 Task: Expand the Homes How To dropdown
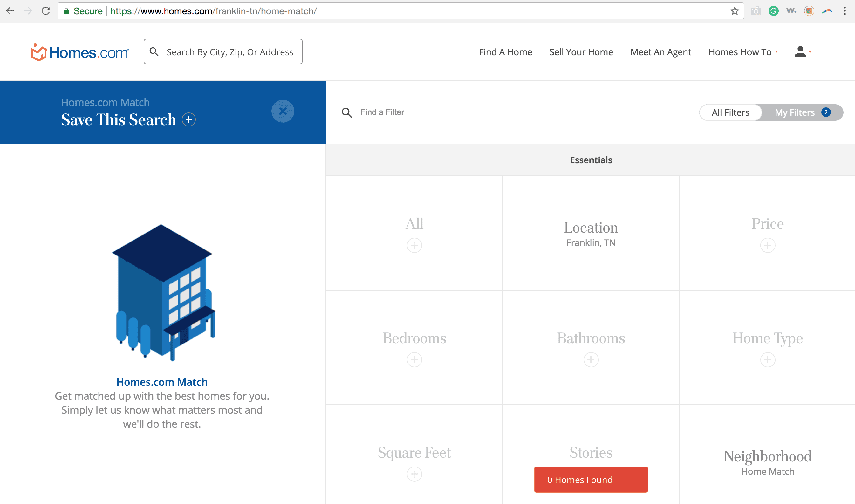(743, 52)
